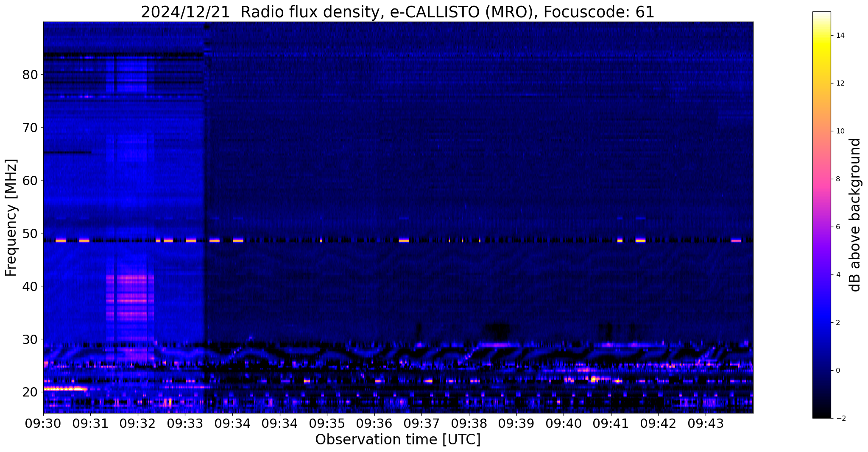Screen dimensions: 868x452
Task: Select the 09:39 time tick label
Action: coord(516,423)
